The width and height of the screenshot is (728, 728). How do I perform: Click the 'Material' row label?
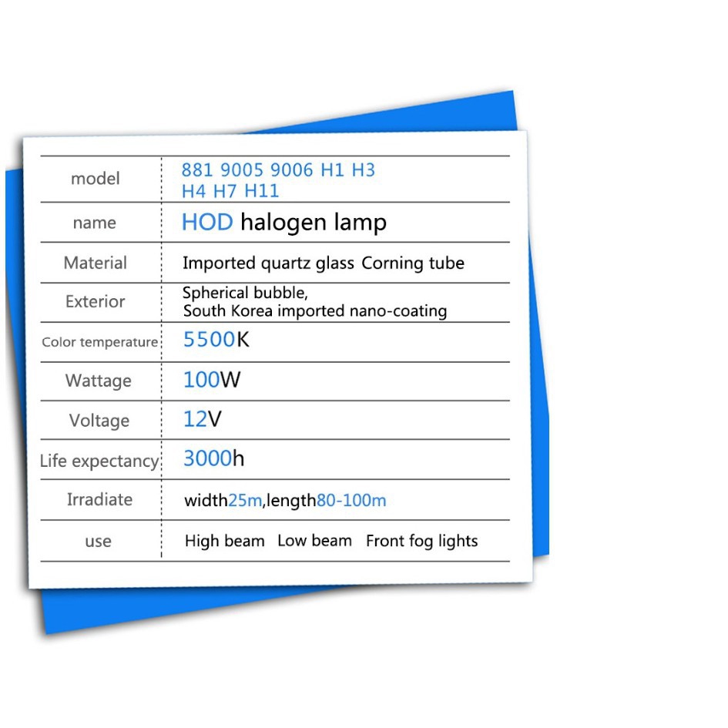coord(96,263)
